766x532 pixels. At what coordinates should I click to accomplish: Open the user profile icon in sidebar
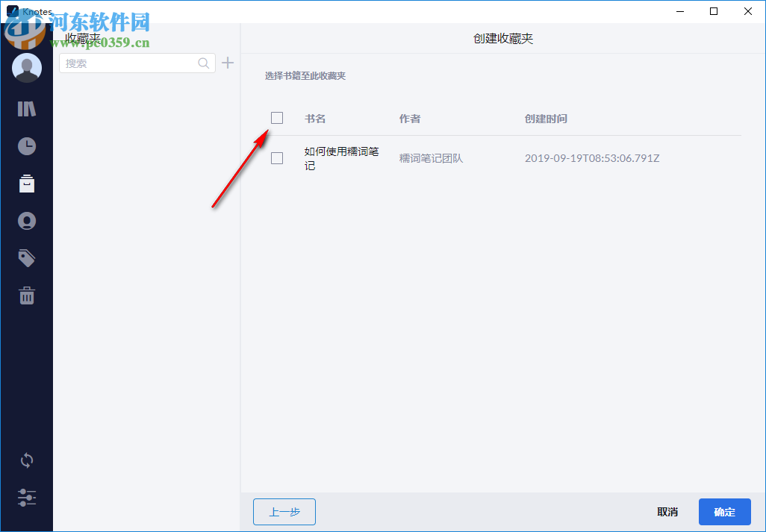pos(27,67)
